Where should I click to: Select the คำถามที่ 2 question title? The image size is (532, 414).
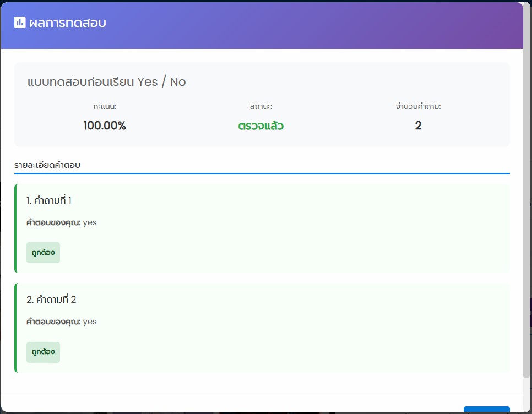51,299
